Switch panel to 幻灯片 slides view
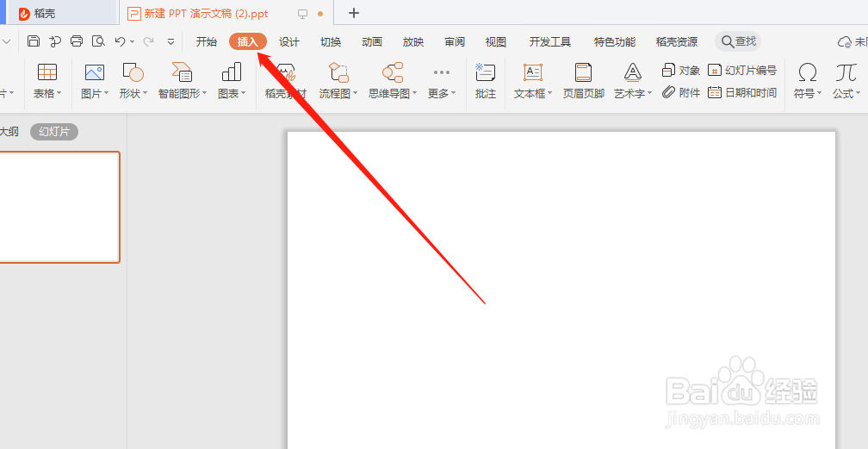This screenshot has height=449, width=868. (x=54, y=131)
